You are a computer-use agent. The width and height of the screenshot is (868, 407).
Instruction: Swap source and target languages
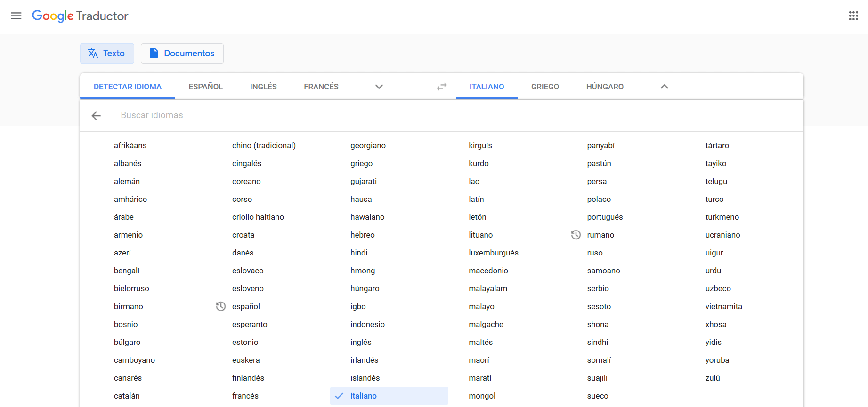(441, 87)
